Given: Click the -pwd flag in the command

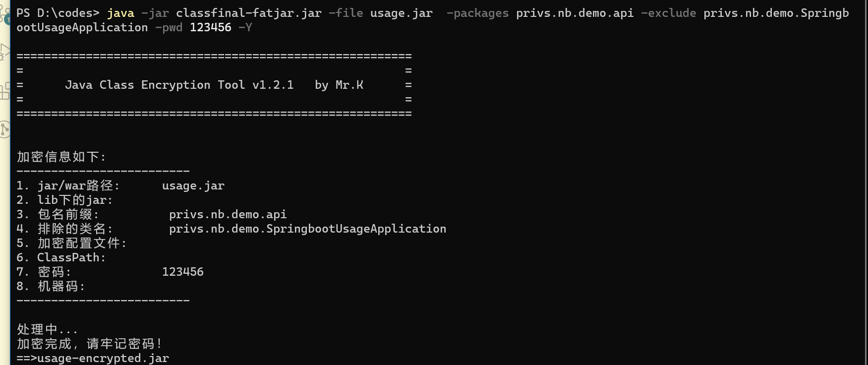Looking at the screenshot, I should point(169,27).
